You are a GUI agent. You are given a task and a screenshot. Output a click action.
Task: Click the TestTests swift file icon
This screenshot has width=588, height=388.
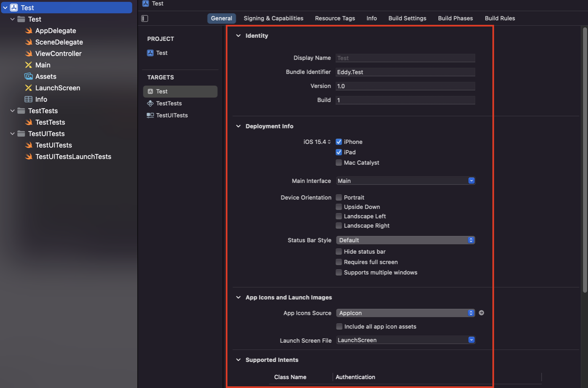click(29, 122)
